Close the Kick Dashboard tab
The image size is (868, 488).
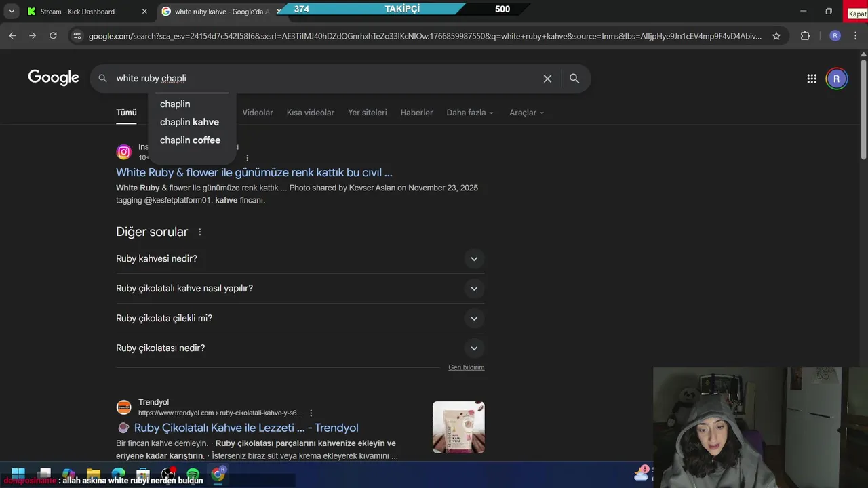tap(144, 12)
